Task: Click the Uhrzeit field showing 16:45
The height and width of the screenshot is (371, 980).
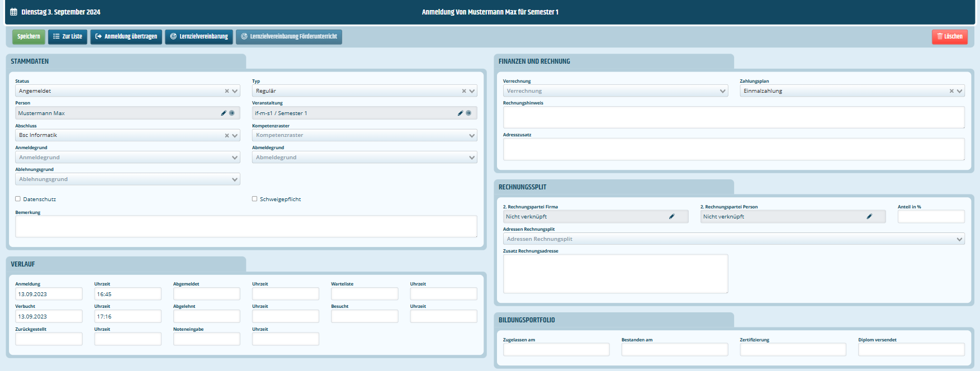Action: (127, 294)
